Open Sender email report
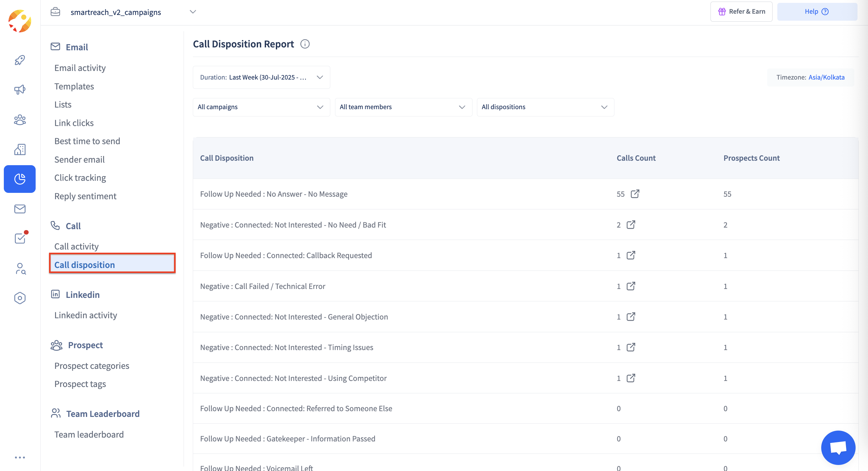 [79, 159]
